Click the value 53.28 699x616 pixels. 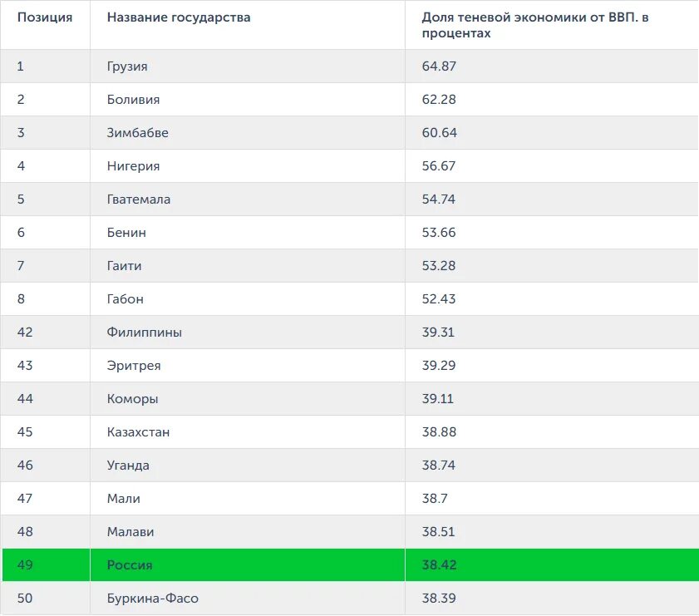point(439,266)
